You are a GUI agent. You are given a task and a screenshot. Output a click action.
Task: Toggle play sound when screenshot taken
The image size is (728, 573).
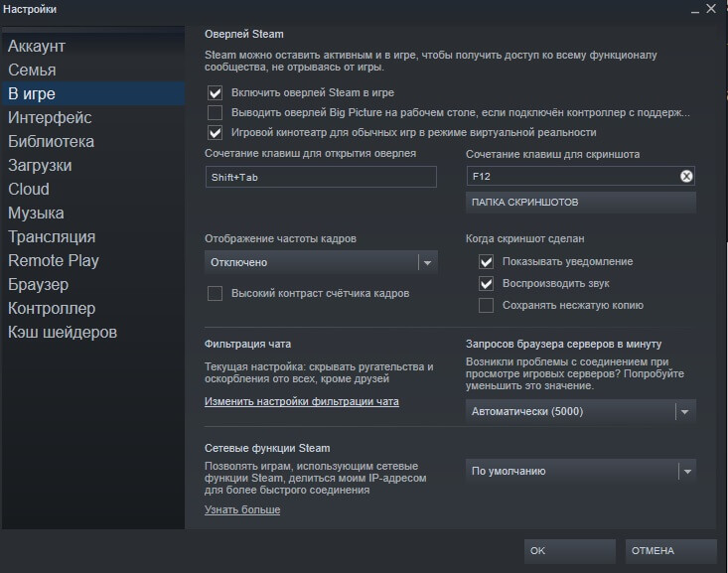pyautogui.click(x=486, y=284)
